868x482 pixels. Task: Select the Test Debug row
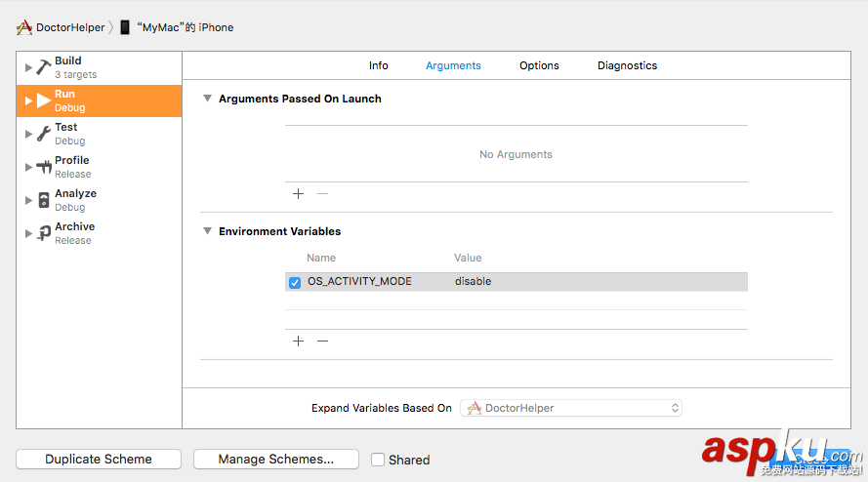coord(99,134)
